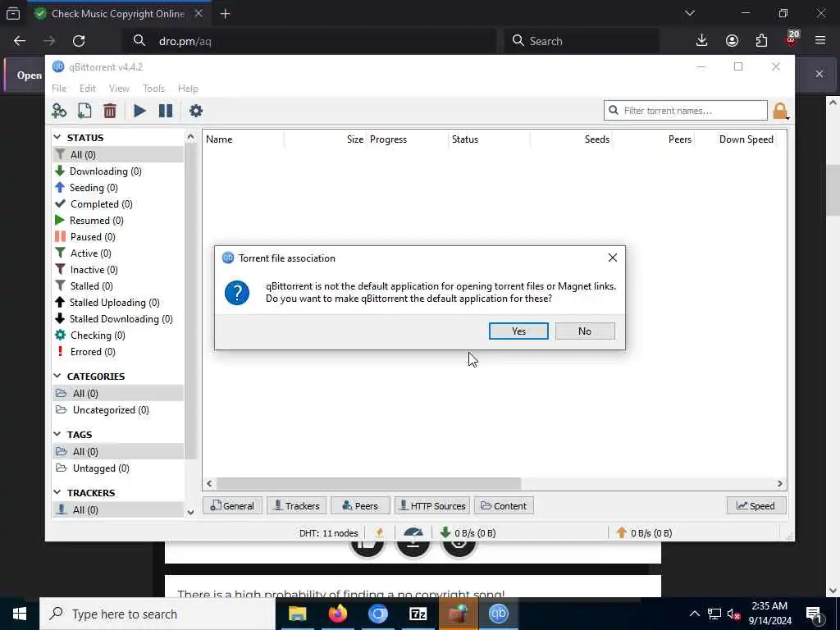Select Seeding (0) status filter
Image resolution: width=840 pixels, height=630 pixels.
point(118,188)
